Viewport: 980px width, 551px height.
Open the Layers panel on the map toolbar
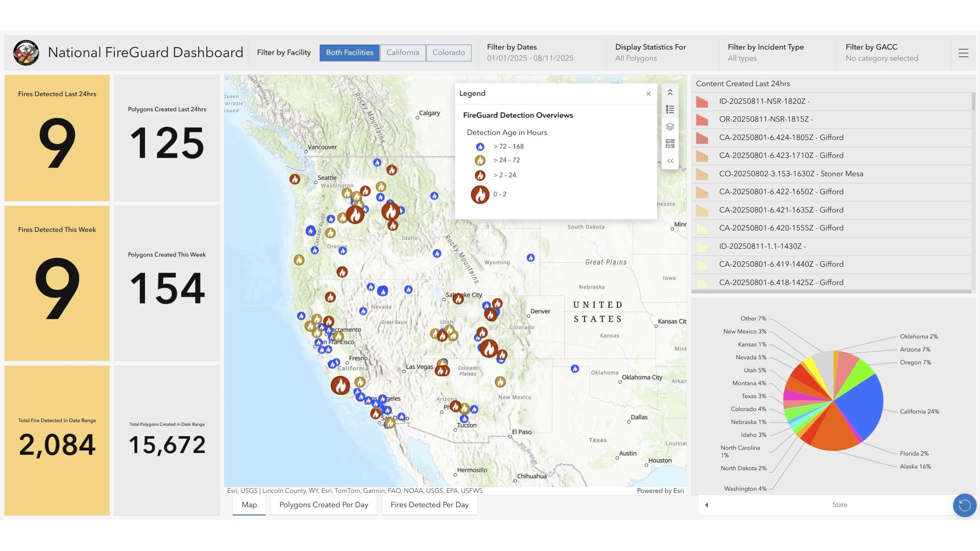tap(670, 127)
